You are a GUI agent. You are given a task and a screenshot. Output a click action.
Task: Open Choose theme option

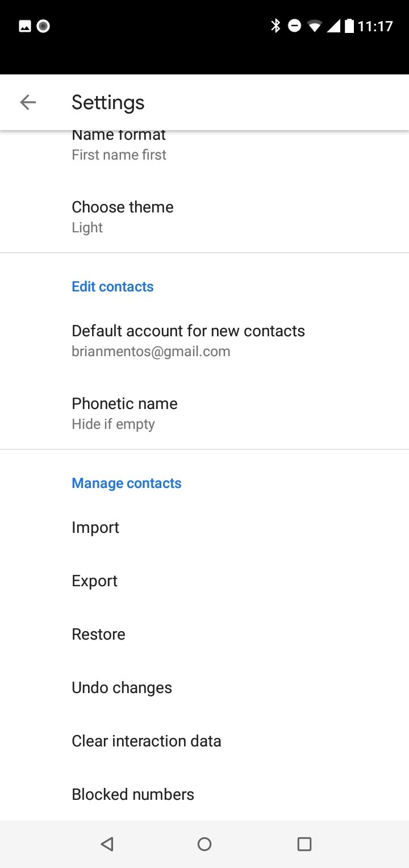point(123,216)
